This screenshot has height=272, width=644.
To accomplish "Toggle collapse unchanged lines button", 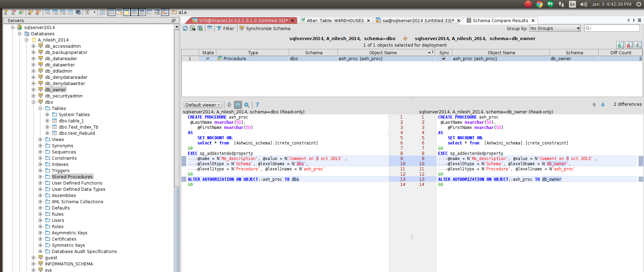I will (x=229, y=105).
